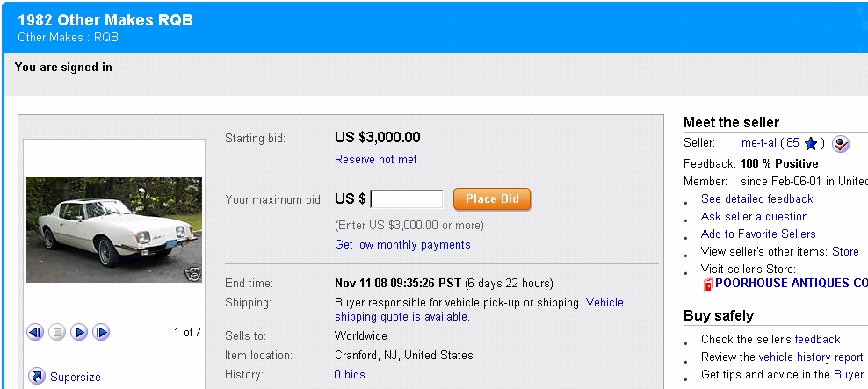Click the seller's me page icon
The width and height of the screenshot is (868, 389).
pos(841,144)
